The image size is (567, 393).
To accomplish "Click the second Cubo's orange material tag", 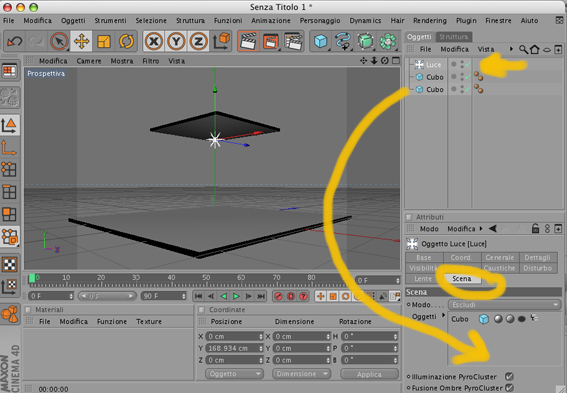I will [x=478, y=89].
